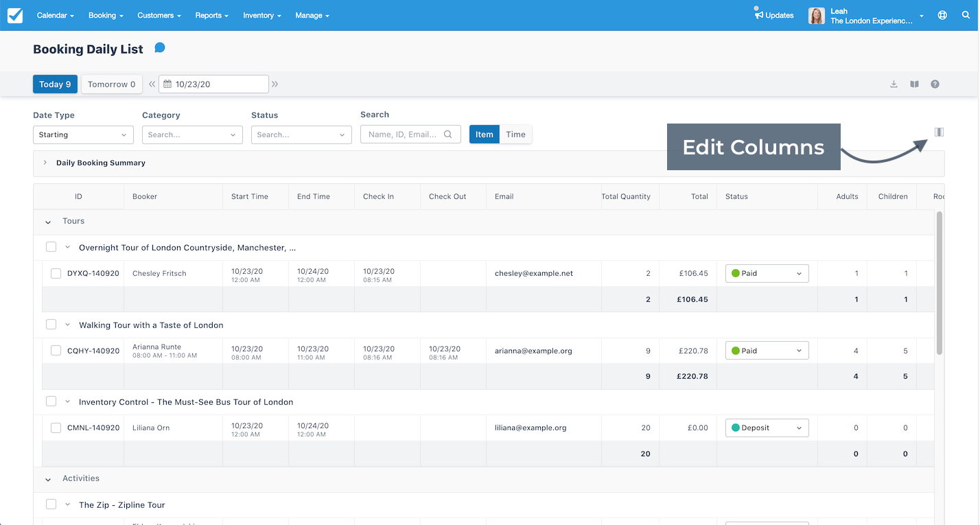Open booking ID CQHY-140920
Viewport: 980px width, 525px height.
pos(93,351)
